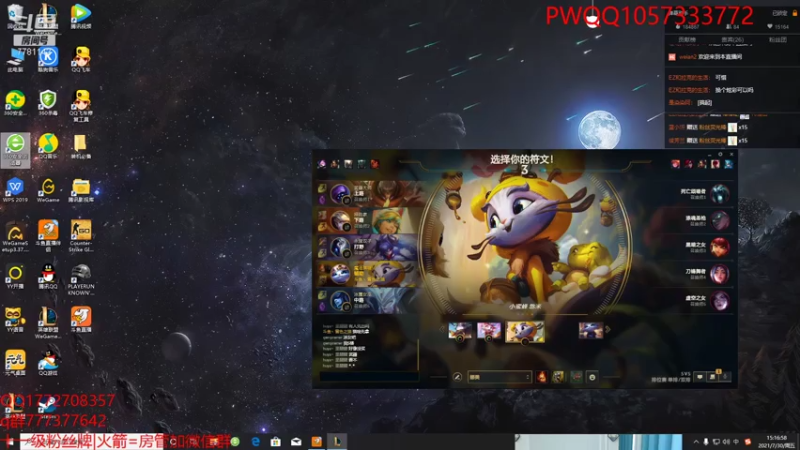
Task: Change the second summoner spell slot
Action: (x=558, y=377)
